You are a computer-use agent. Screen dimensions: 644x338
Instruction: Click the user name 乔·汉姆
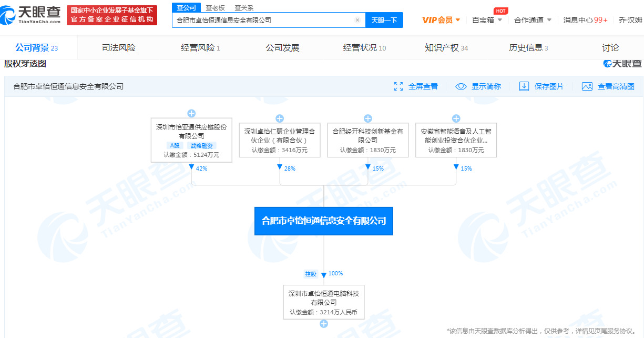click(630, 20)
